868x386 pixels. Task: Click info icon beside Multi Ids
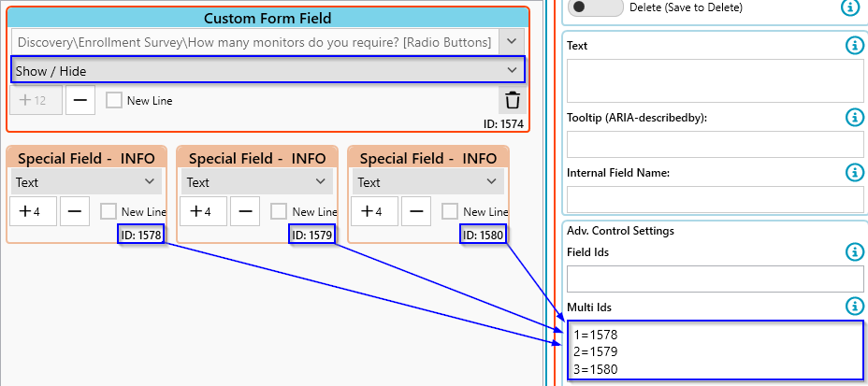tap(855, 306)
